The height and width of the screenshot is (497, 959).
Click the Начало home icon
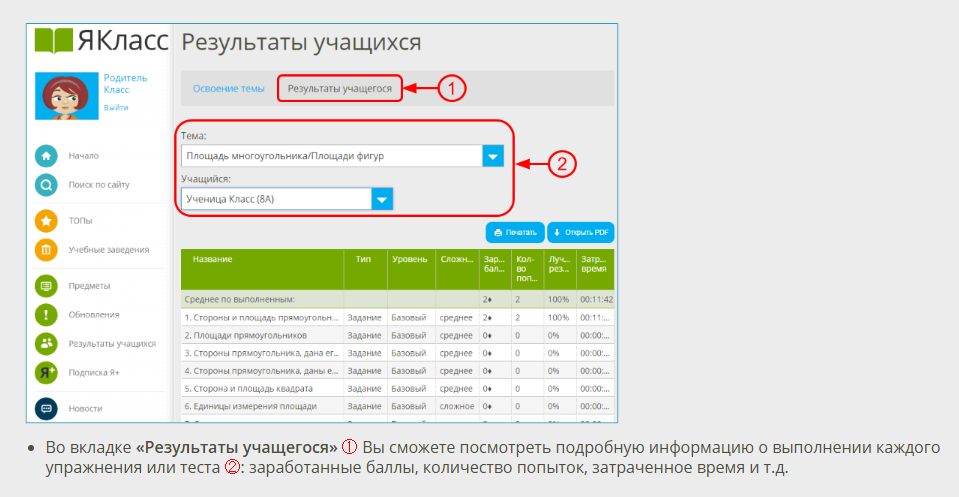(x=46, y=156)
